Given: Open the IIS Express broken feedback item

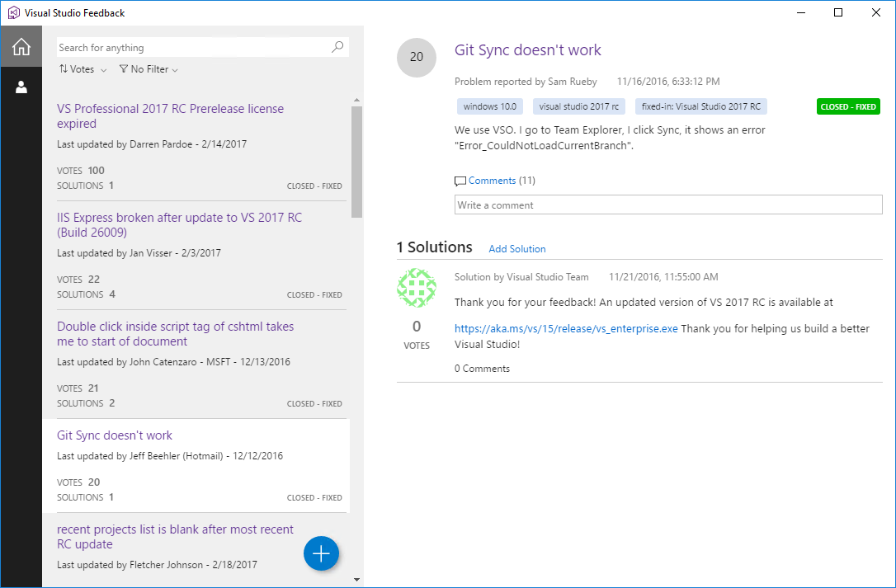Looking at the screenshot, I should (x=179, y=224).
